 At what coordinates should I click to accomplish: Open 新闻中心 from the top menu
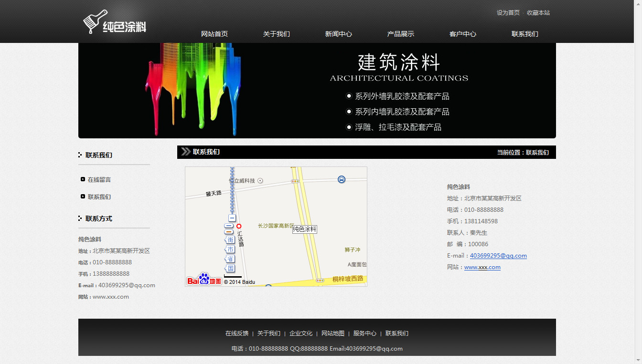click(338, 34)
